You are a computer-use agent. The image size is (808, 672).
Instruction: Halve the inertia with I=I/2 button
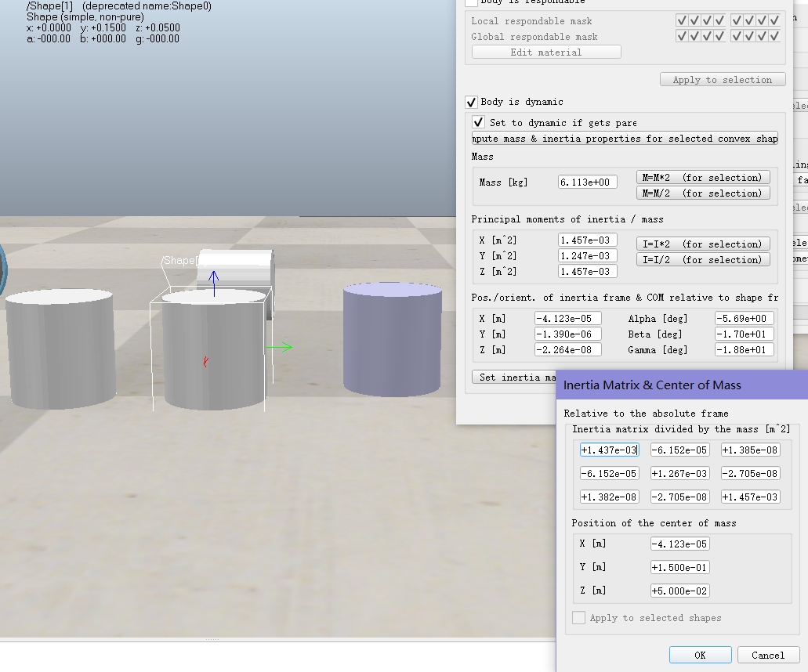(x=702, y=259)
